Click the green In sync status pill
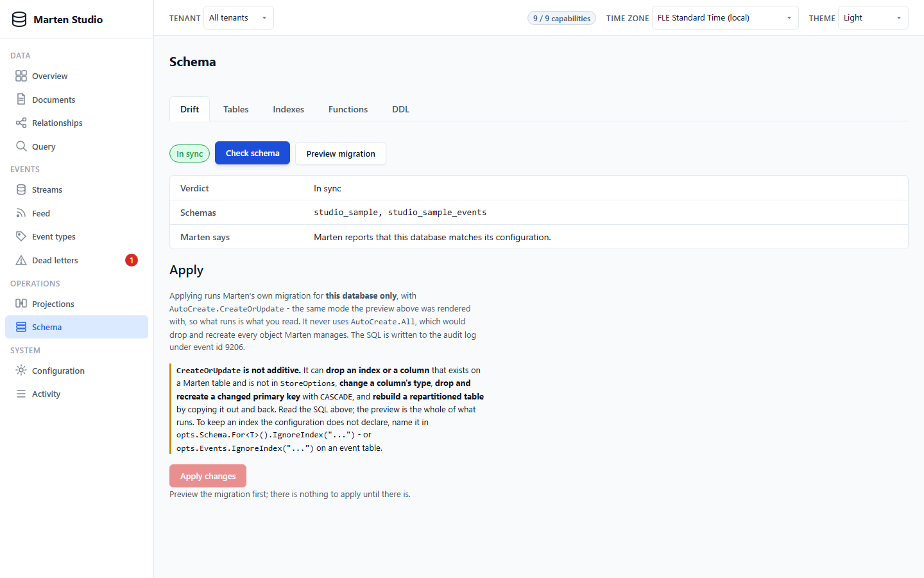This screenshot has height=578, width=924. [x=190, y=153]
